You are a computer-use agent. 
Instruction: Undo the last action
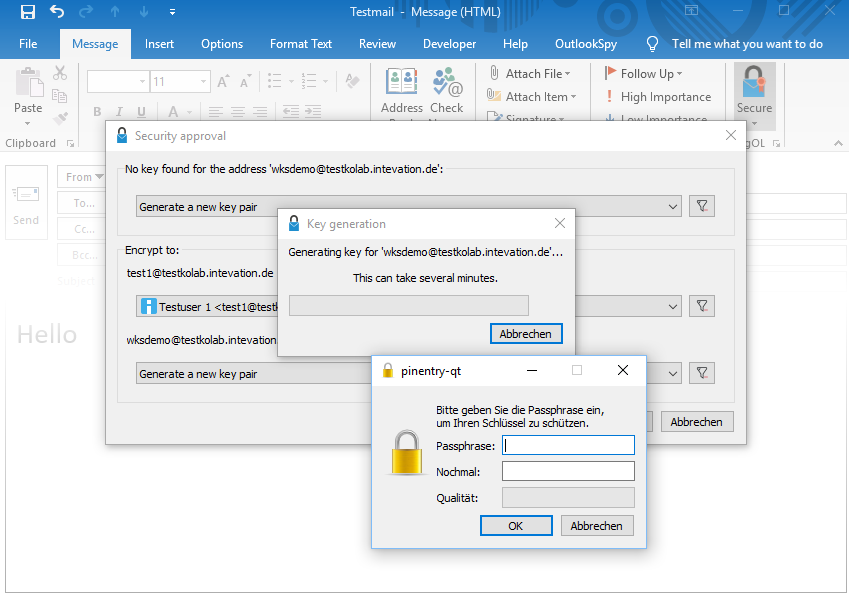pyautogui.click(x=57, y=12)
